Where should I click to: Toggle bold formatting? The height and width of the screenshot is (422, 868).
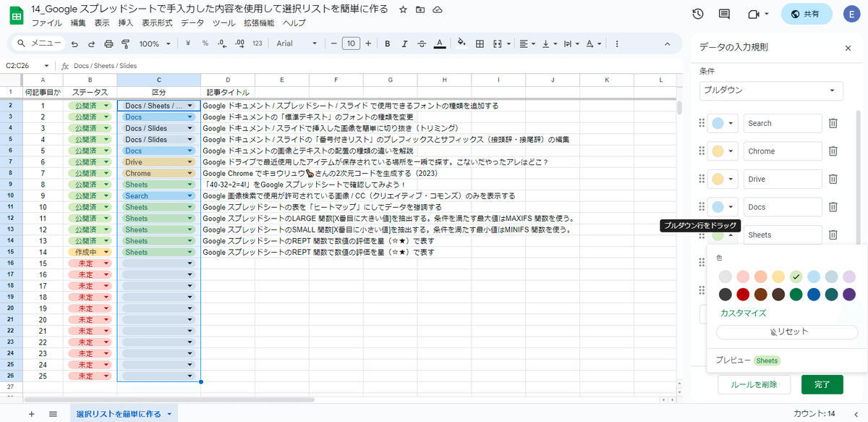point(387,43)
